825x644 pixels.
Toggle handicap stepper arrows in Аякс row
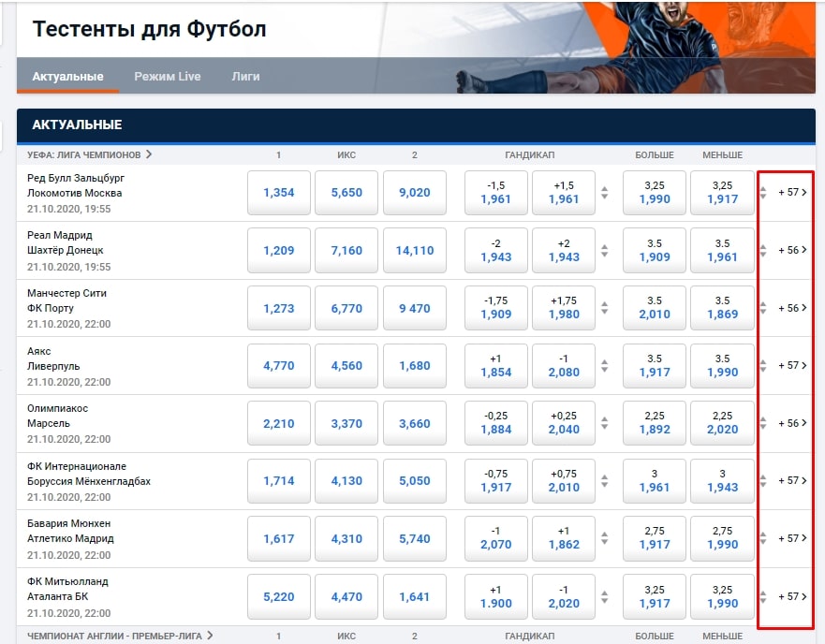(604, 366)
